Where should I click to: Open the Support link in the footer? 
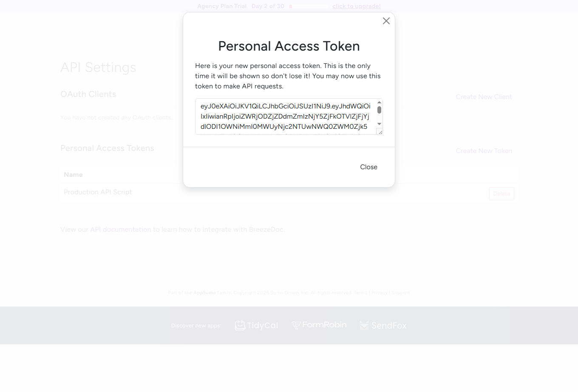point(400,293)
